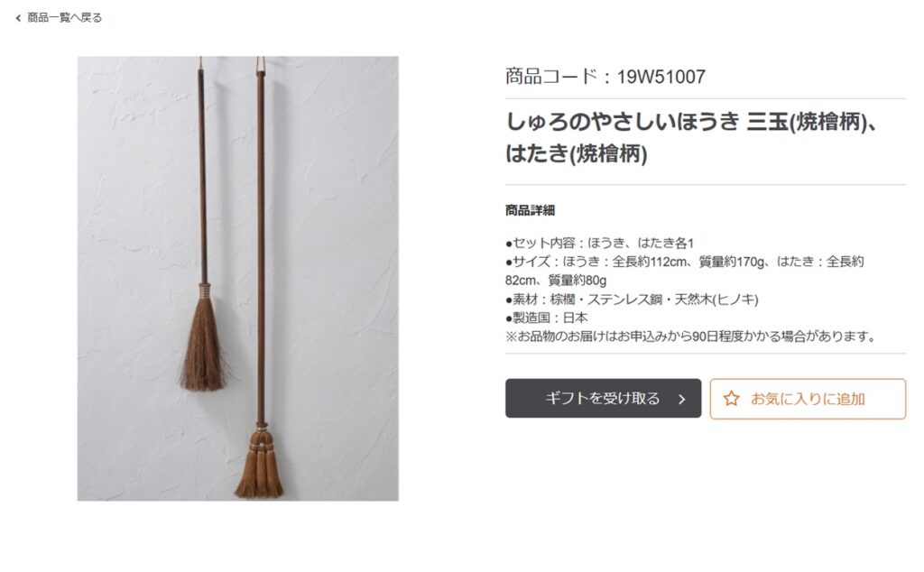Add item with お気に入りに追加 button
924x572 pixels.
click(x=808, y=399)
